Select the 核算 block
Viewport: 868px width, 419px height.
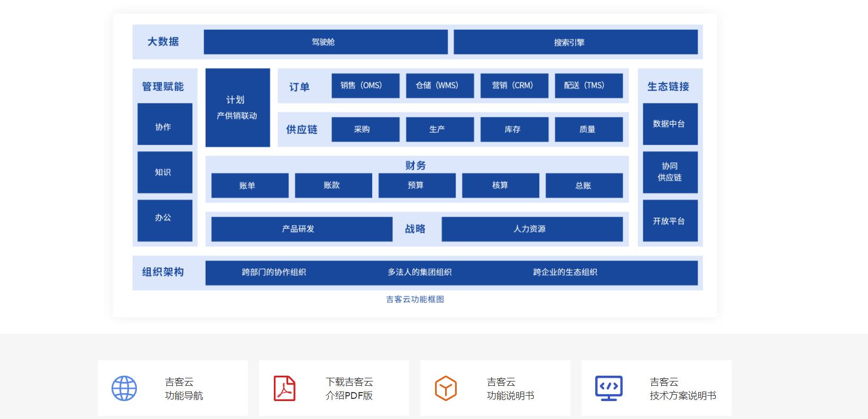tap(501, 185)
